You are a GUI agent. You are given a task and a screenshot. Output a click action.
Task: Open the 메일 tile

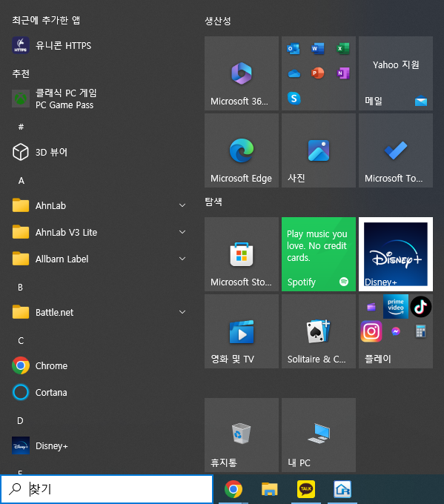tap(396, 73)
